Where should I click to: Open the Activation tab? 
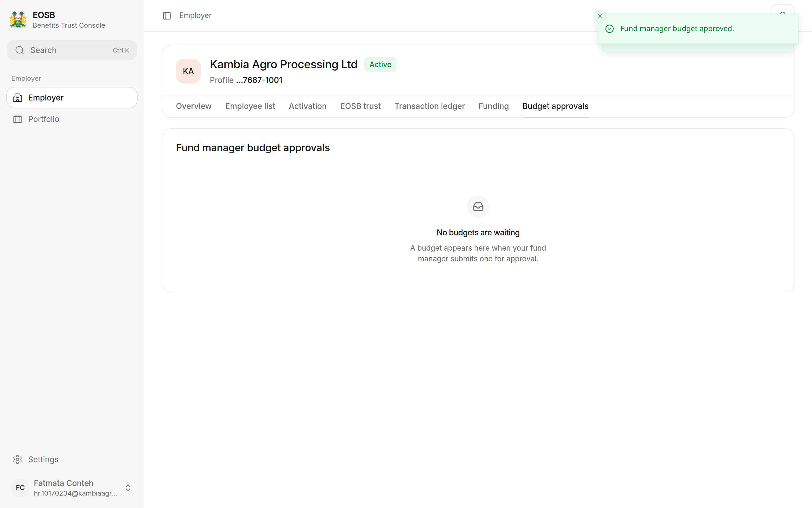307,106
